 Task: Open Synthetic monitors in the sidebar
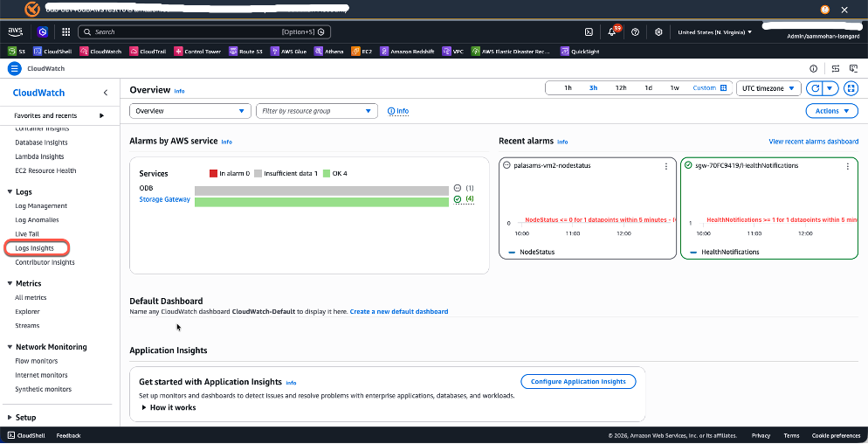[x=43, y=389]
